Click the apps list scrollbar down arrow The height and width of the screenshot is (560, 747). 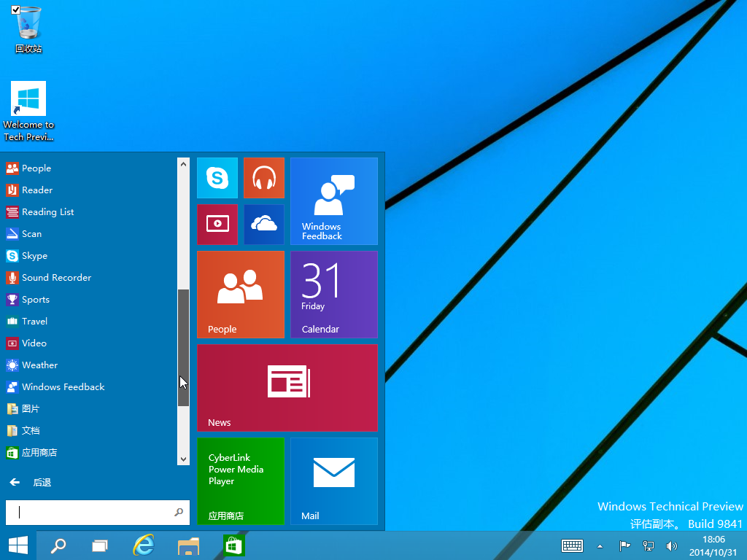183,459
